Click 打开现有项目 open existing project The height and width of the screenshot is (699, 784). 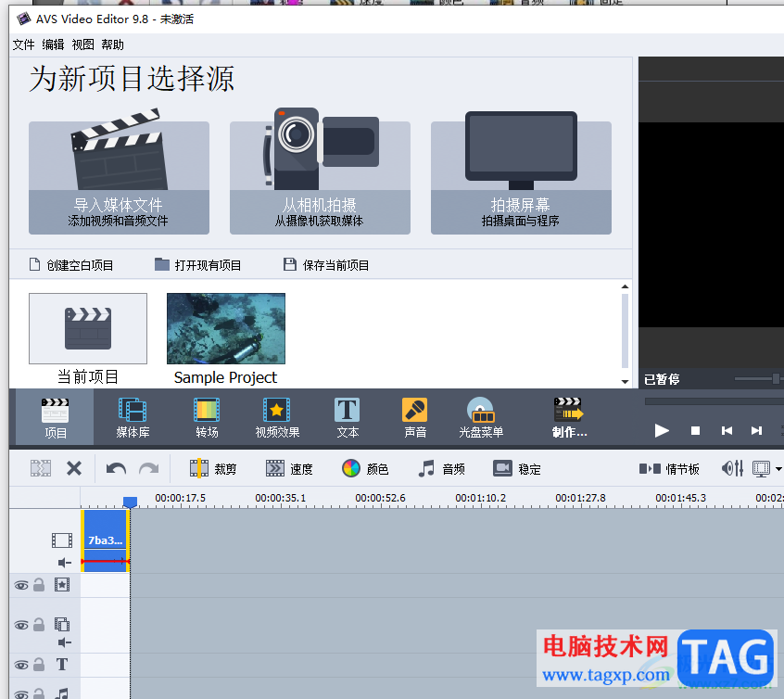198,265
